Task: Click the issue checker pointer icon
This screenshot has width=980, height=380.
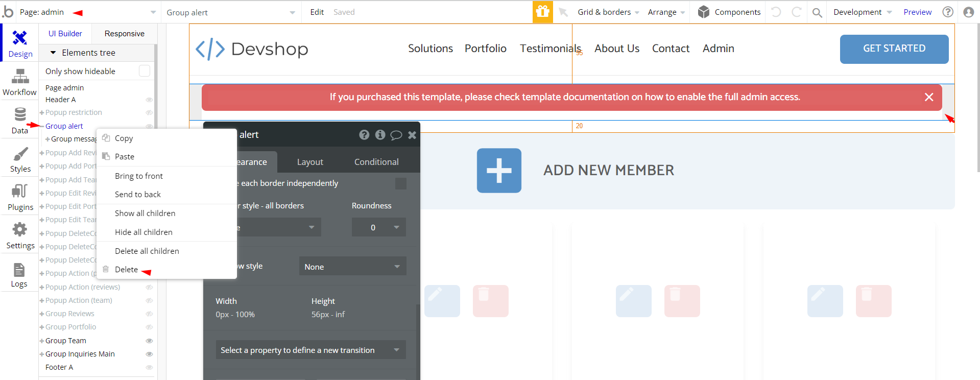Action: 563,12
